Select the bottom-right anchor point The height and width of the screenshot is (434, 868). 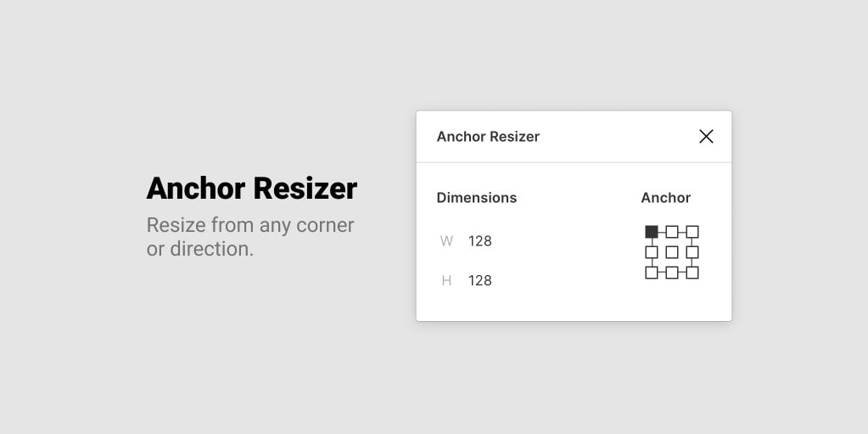(692, 273)
